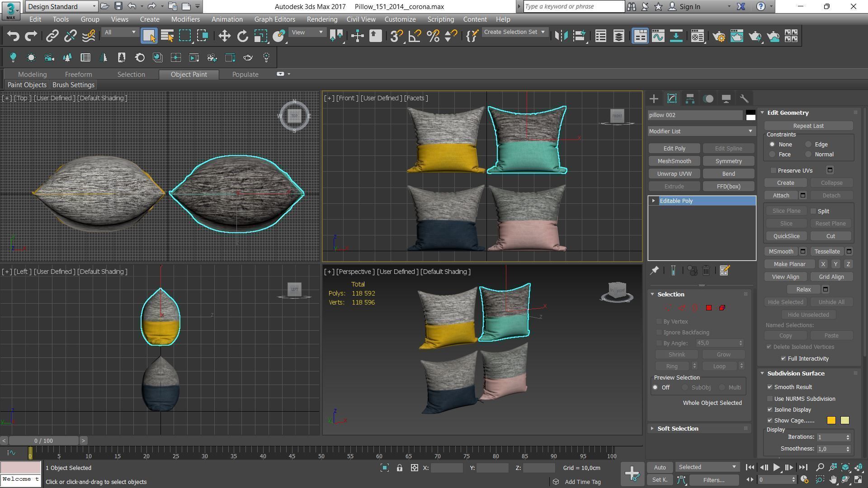Click Unwrap UVW modifier button
The height and width of the screenshot is (488, 868).
[x=674, y=174]
